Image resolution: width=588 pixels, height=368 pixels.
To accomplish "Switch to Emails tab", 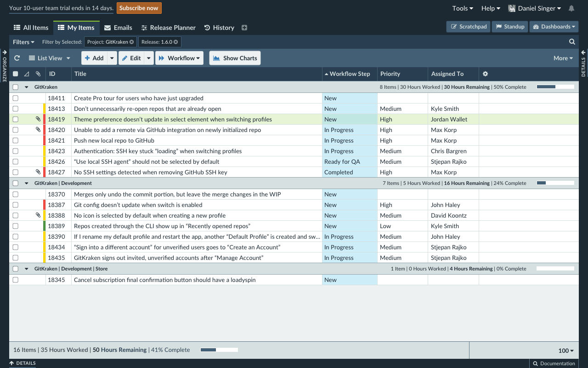I will coord(118,28).
